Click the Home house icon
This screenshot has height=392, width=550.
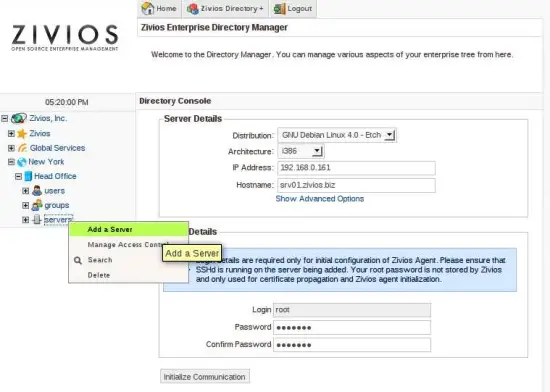click(x=148, y=8)
